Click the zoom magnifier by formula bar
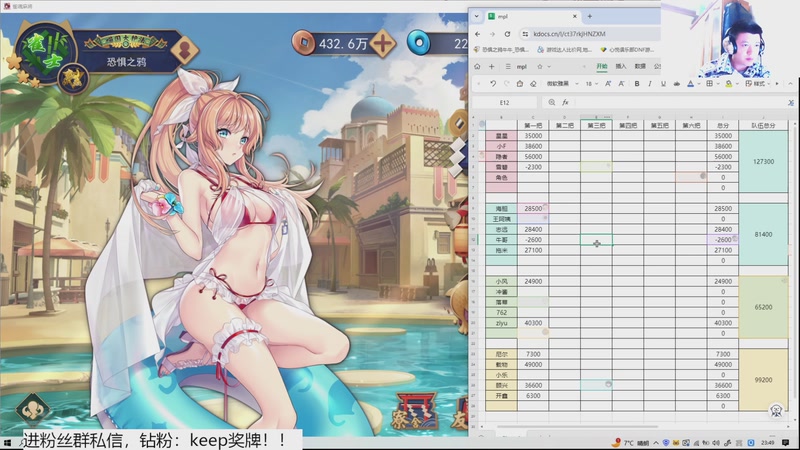 coord(552,103)
